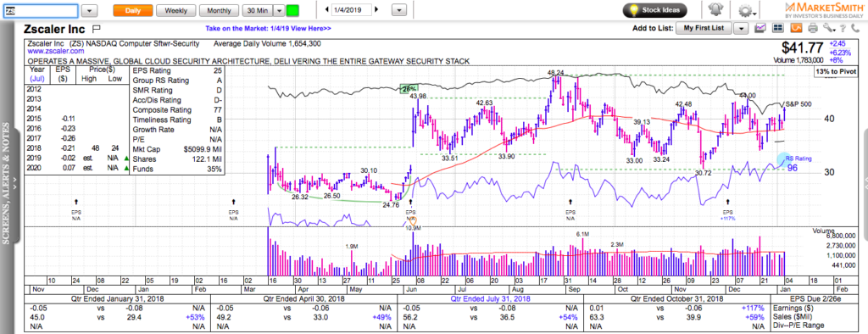Click the Acc/Dis Rating D- value

coord(217,100)
